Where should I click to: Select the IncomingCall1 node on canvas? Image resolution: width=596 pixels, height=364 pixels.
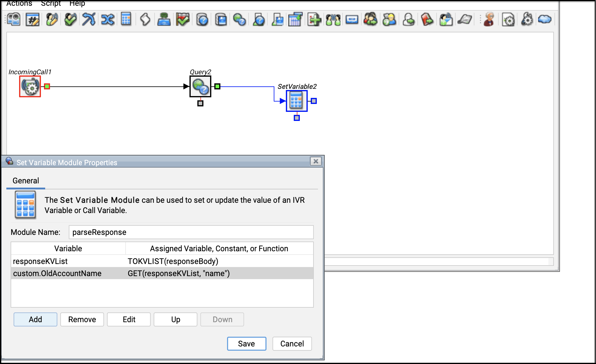tap(30, 86)
